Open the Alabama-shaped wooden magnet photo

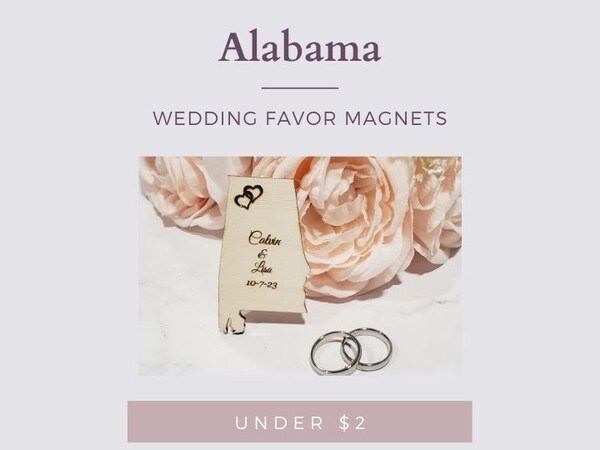point(300,266)
